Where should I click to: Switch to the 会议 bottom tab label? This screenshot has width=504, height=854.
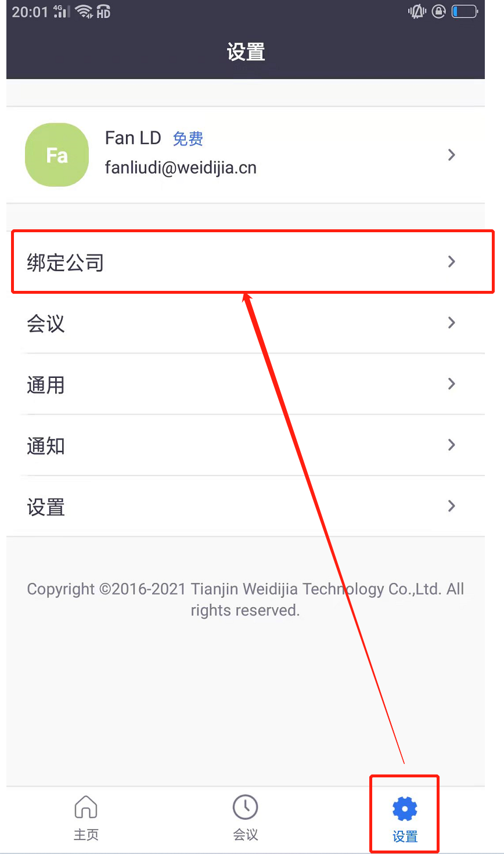coord(245,835)
